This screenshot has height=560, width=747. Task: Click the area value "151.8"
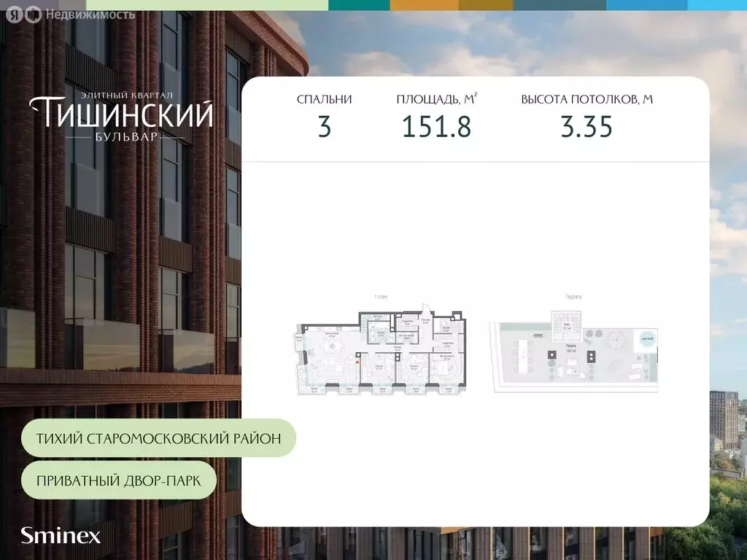[437, 127]
